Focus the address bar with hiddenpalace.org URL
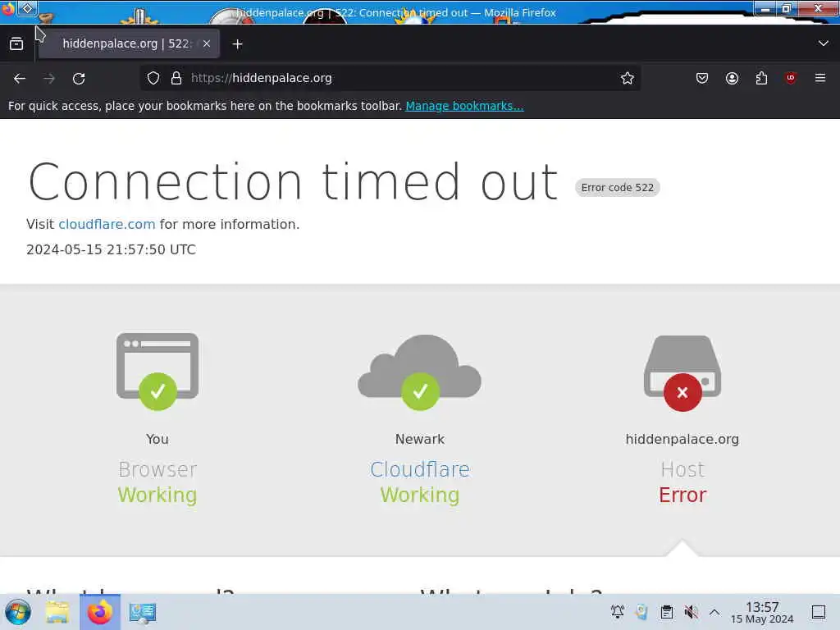The image size is (840, 630). (390, 78)
